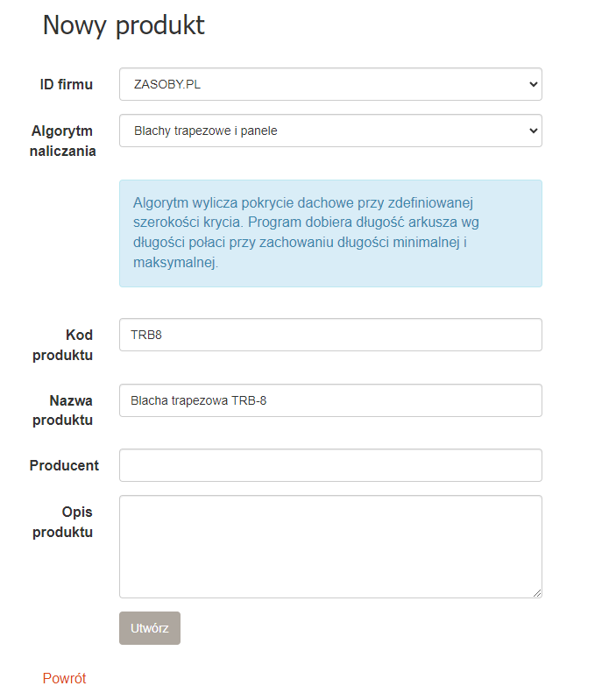The height and width of the screenshot is (700, 609).
Task: Grab the Opis produktu textarea resize handle
Action: pos(537,593)
